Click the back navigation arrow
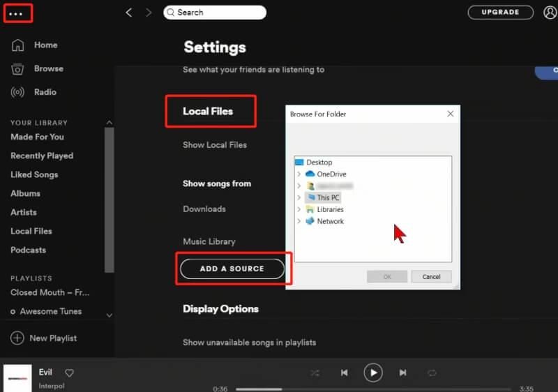This screenshot has width=558, height=392. (x=128, y=13)
